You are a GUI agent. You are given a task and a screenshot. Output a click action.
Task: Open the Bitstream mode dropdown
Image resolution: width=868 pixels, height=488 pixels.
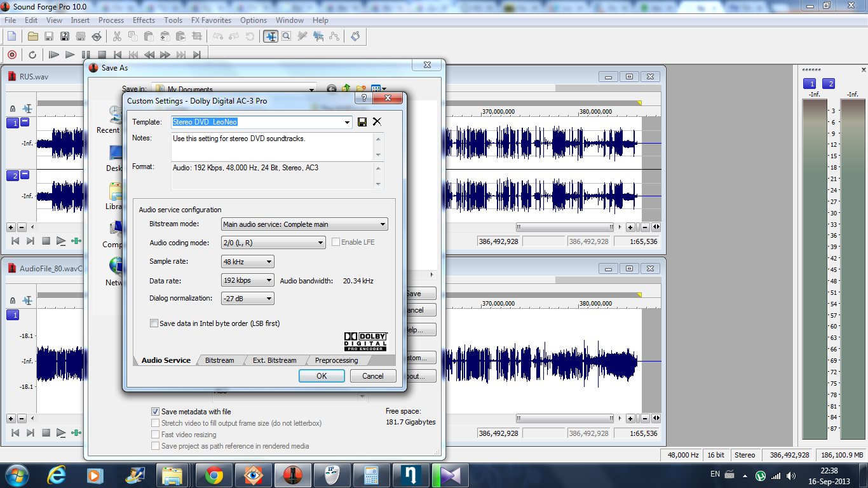(x=383, y=224)
